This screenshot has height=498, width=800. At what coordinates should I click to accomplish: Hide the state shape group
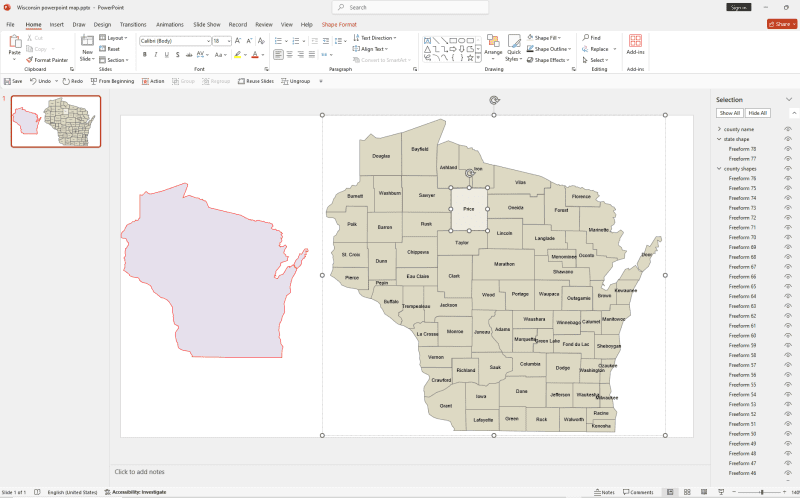pyautogui.click(x=788, y=139)
